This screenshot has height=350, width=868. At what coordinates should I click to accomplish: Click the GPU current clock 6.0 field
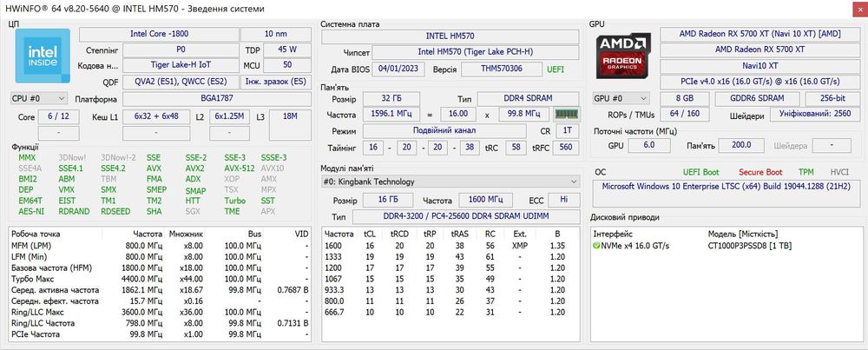[x=648, y=145]
